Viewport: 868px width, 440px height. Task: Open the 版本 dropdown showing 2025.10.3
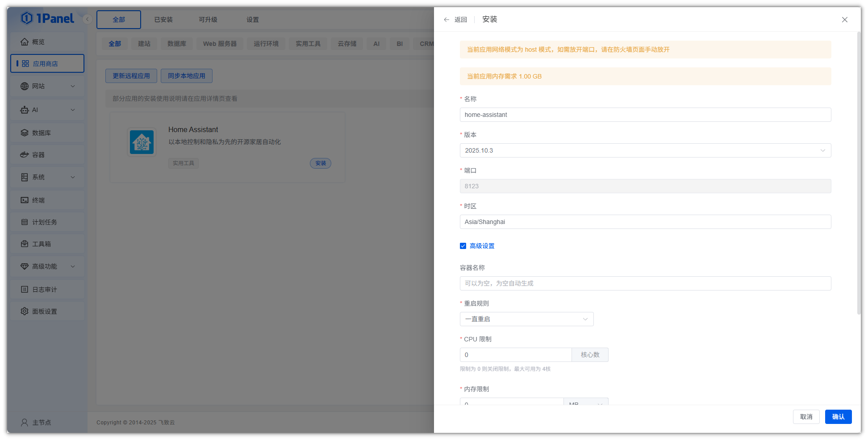[x=645, y=150]
